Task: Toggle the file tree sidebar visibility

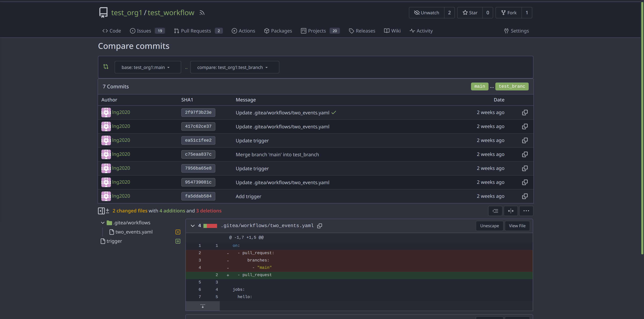Action: tap(101, 211)
